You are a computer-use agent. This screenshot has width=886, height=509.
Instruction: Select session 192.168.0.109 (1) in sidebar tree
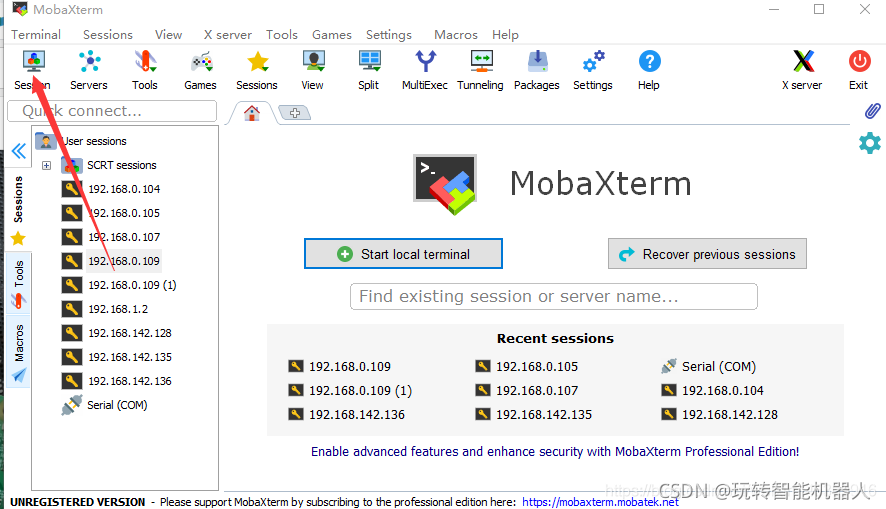click(119, 285)
